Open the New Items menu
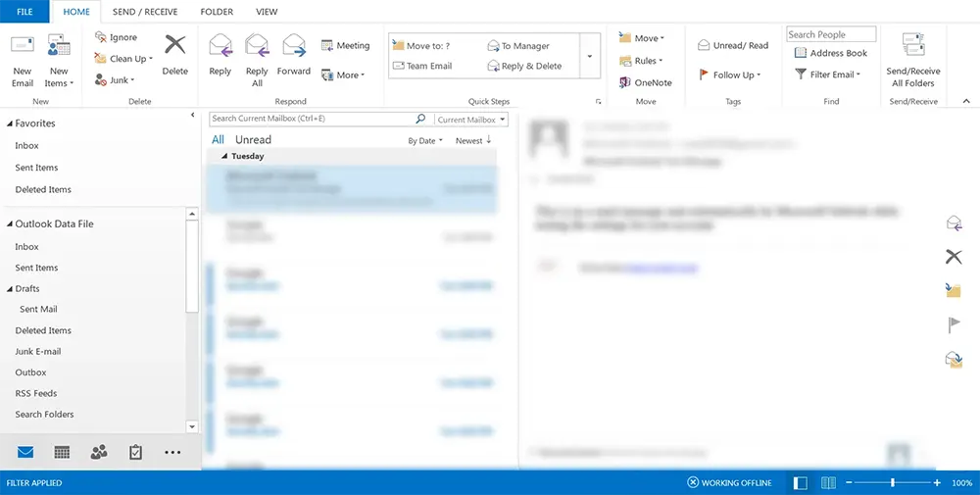This screenshot has height=495, width=980. click(59, 61)
